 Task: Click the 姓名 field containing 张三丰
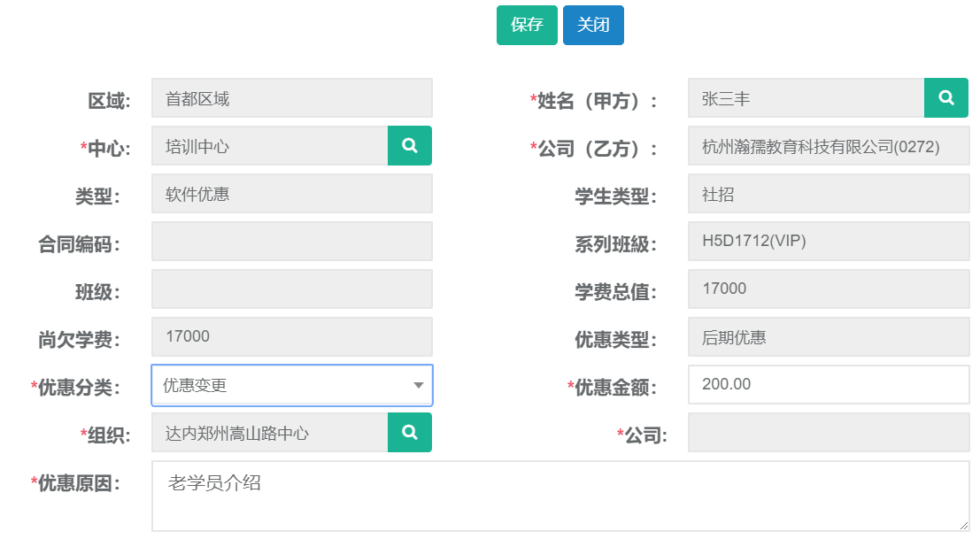(806, 98)
